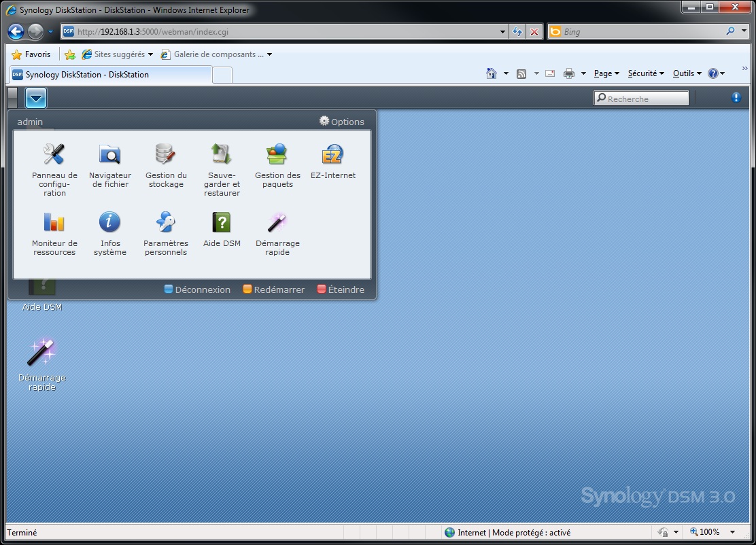
Task: Click the Print icon
Action: [x=569, y=73]
